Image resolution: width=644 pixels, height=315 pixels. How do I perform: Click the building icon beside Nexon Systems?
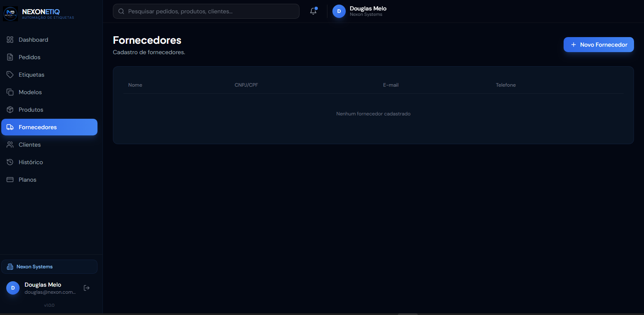10,267
